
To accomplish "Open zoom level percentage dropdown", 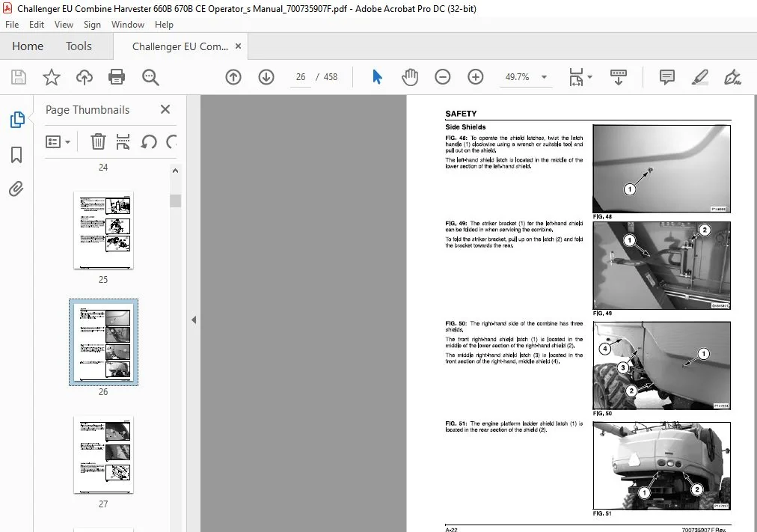I will click(x=544, y=77).
